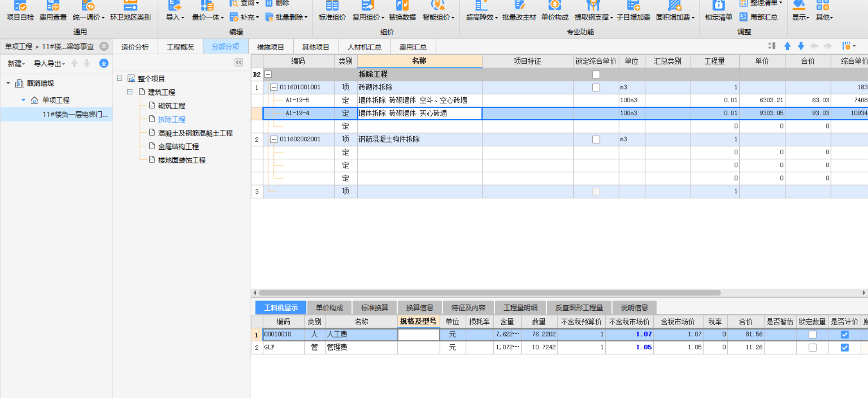Toggle lock checkbox for 砖砌体拆除 row
The width and height of the screenshot is (868, 398).
coord(596,87)
